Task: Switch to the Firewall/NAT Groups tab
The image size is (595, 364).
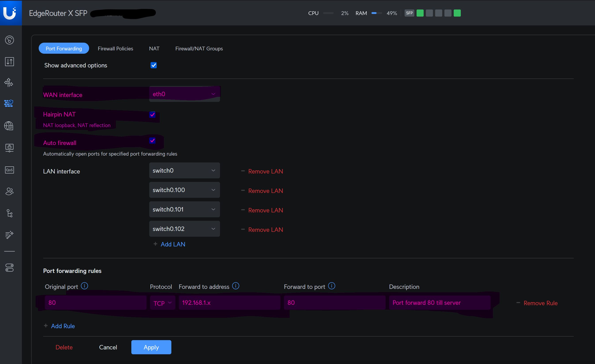Action: click(x=199, y=49)
